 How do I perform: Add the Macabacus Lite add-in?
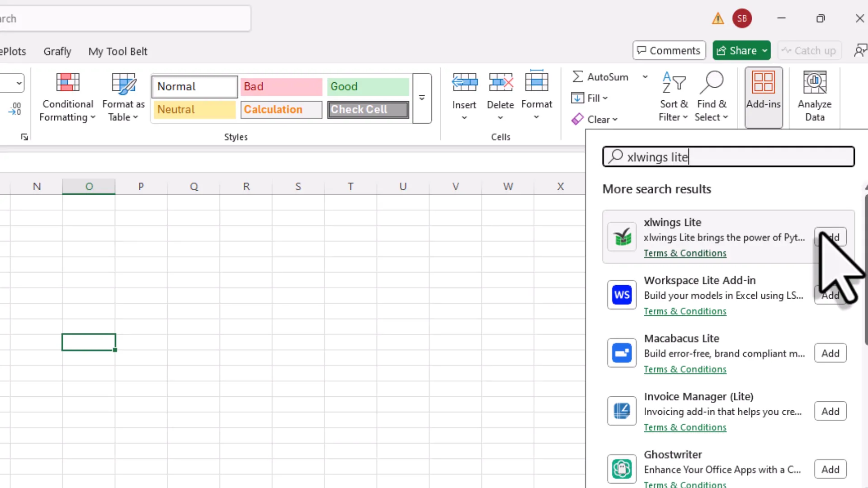830,353
